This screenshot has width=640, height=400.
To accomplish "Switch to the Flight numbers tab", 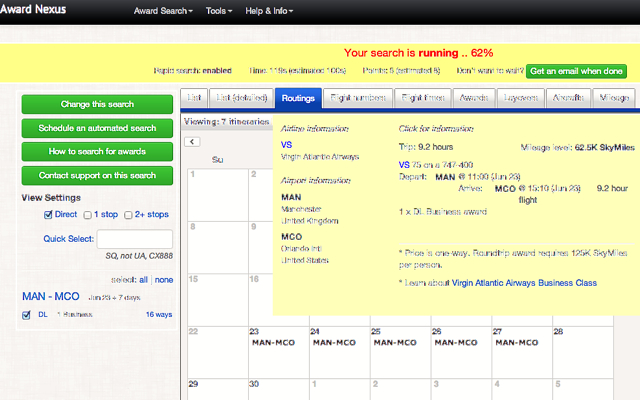I will [x=358, y=98].
